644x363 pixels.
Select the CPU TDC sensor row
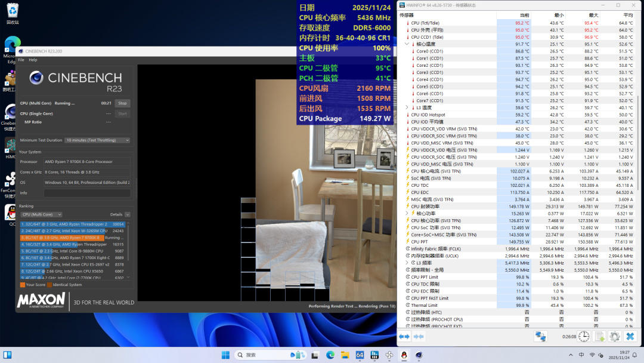(516, 186)
